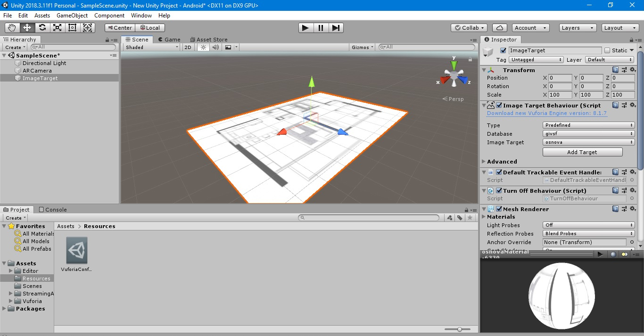This screenshot has width=644, height=336.
Task: Open the Image Target dropdown showing osnova
Action: click(589, 142)
